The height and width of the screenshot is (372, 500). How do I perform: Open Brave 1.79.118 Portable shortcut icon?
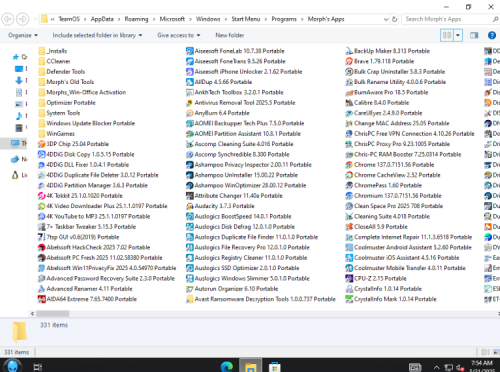349,61
